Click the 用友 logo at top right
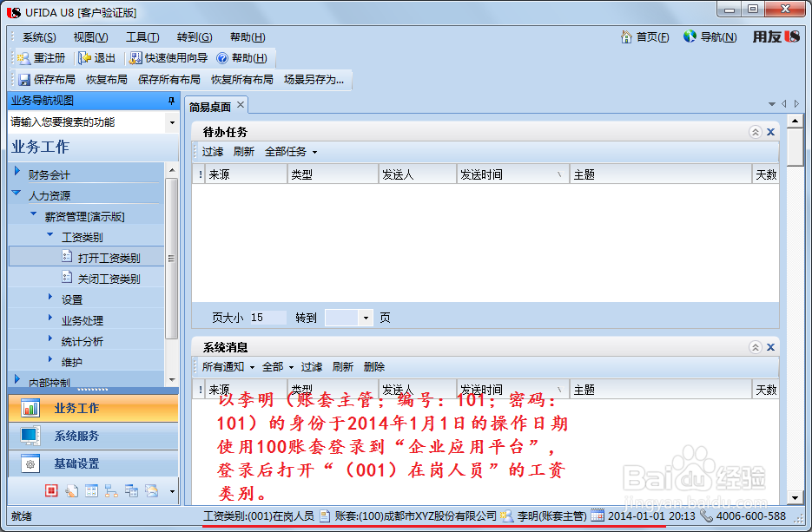 [x=776, y=36]
